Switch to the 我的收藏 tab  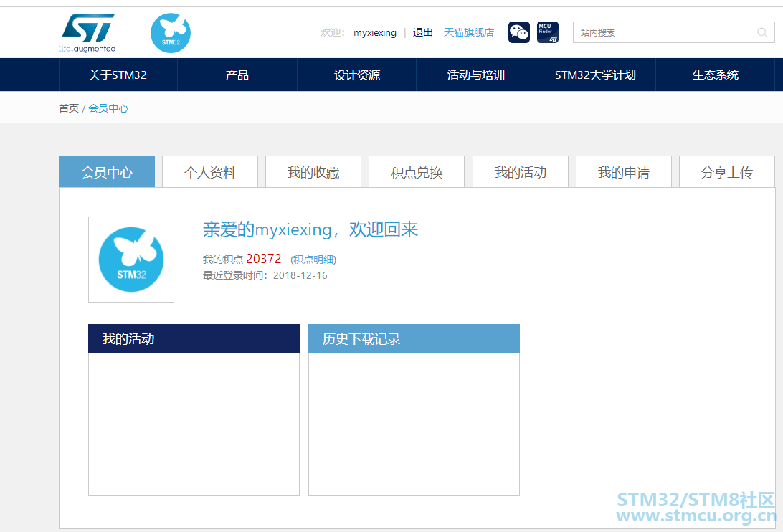tap(313, 172)
